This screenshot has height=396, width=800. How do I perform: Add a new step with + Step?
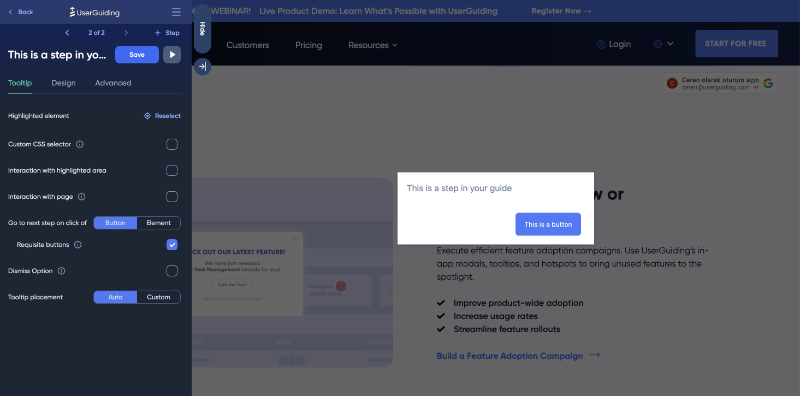pos(167,33)
